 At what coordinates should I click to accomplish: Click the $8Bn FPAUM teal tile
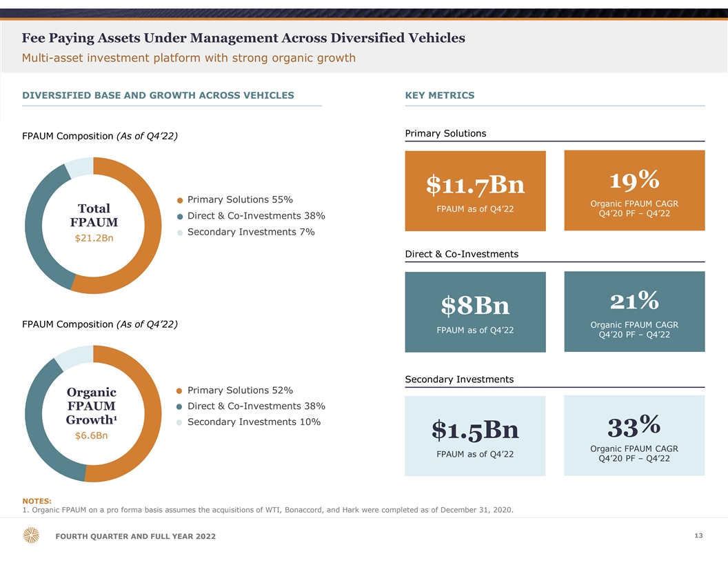(475, 312)
